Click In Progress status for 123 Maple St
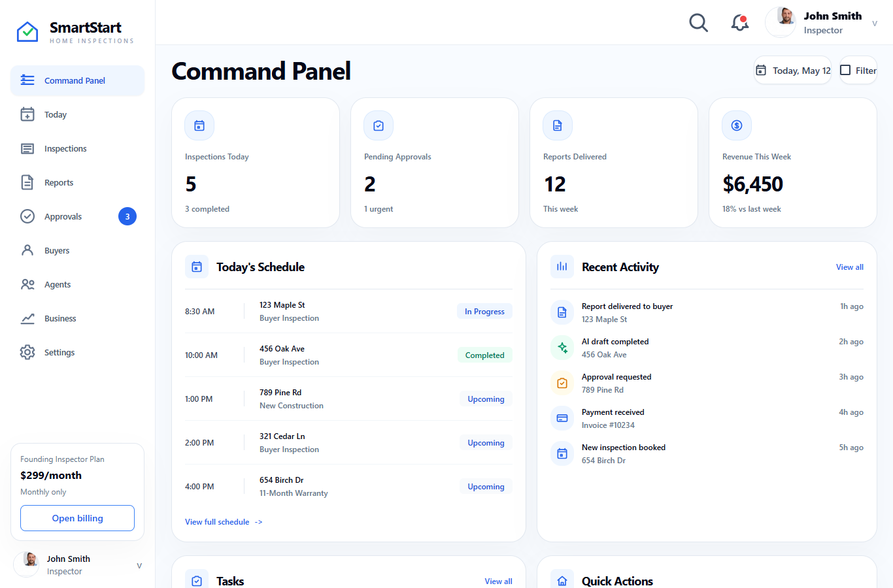893x588 pixels. pyautogui.click(x=484, y=312)
